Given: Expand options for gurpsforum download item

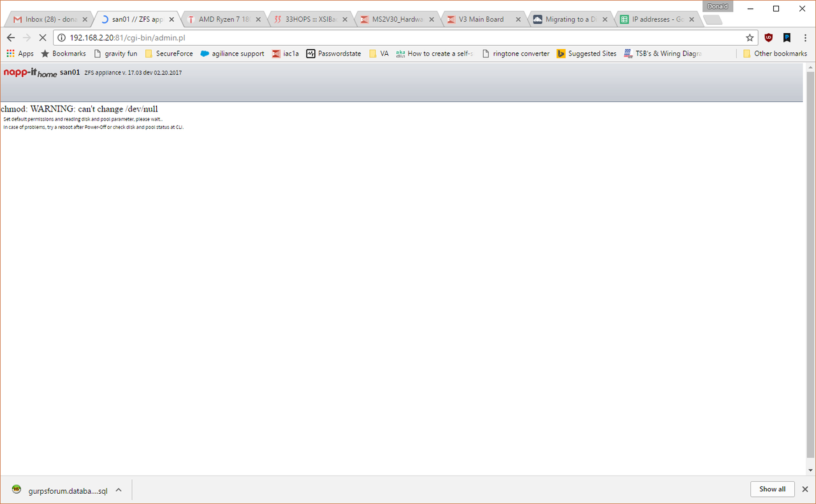Looking at the screenshot, I should [x=119, y=490].
